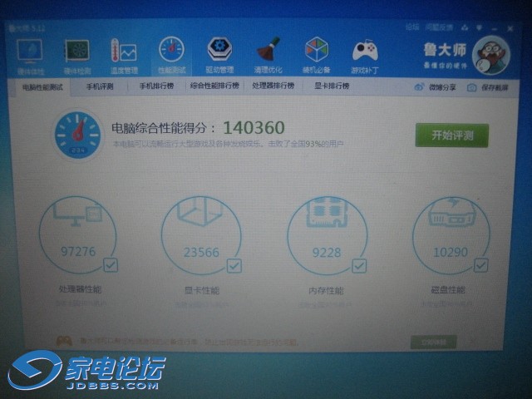Open the 硬件检测 hardware detection icon
This screenshot has width=532, height=399.
[x=77, y=53]
